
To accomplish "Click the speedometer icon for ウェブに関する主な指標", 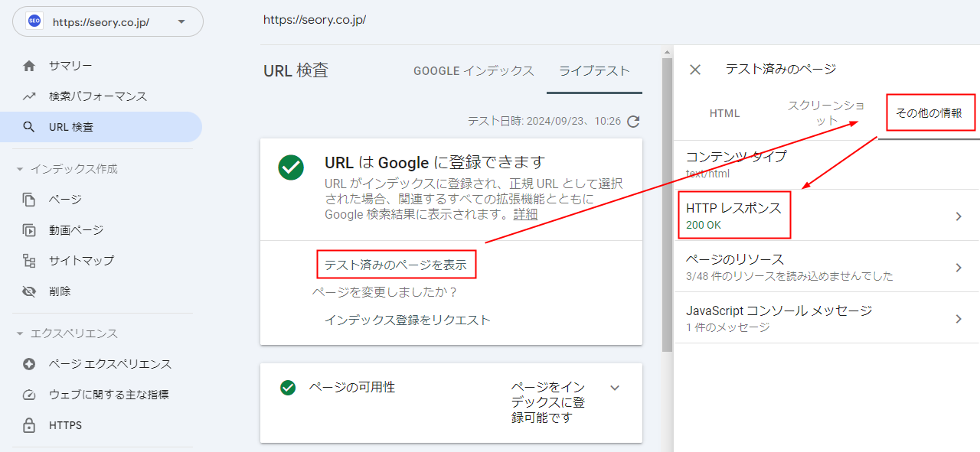I will pyautogui.click(x=29, y=395).
